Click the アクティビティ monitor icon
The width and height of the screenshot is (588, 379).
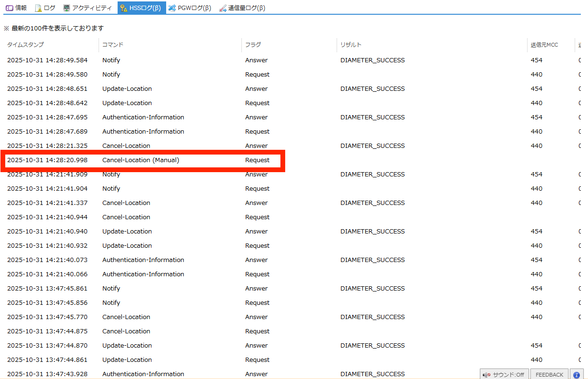[x=67, y=8]
